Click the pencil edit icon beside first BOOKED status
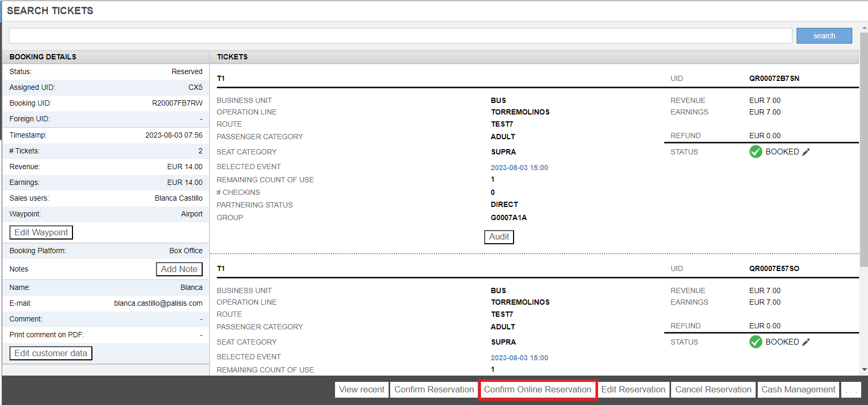 [x=806, y=152]
